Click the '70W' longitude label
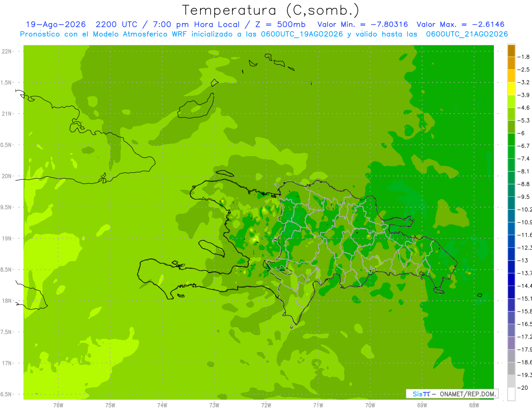The image size is (532, 411). pos(370,405)
